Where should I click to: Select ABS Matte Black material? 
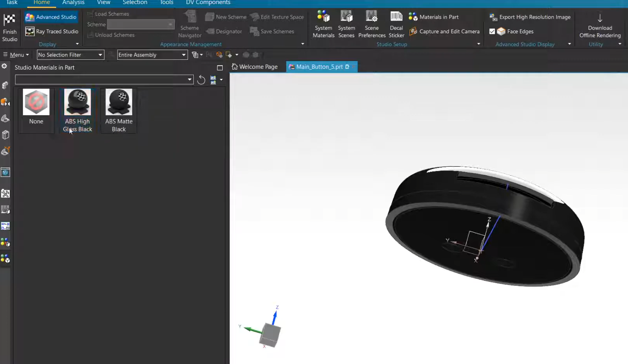pos(119,110)
